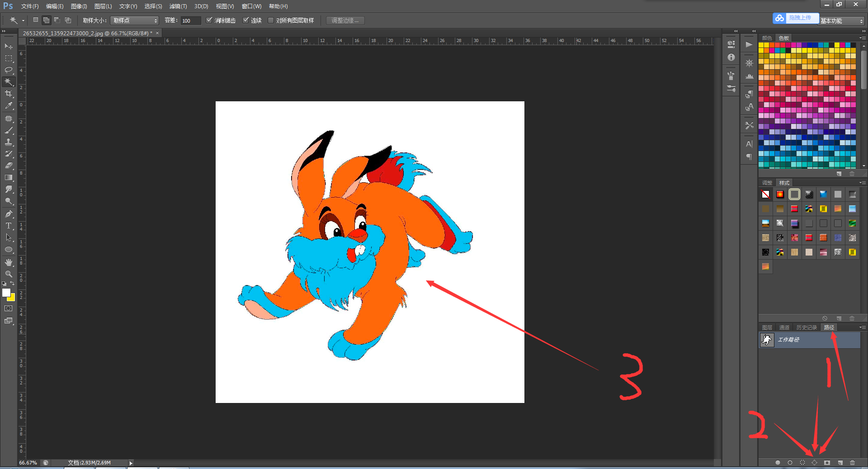Select the Crop tool
Screen dimensions: 868x469
click(x=9, y=94)
